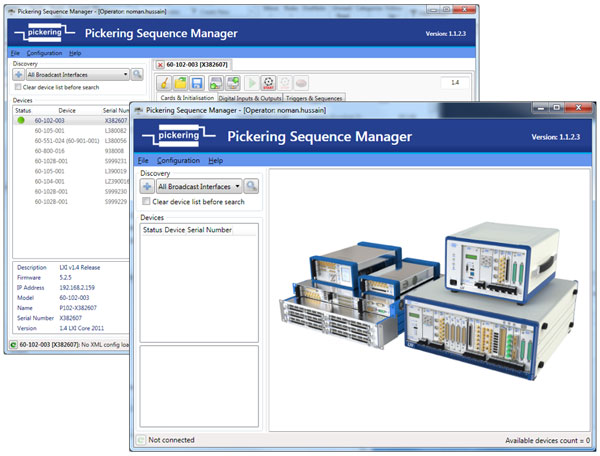
Task: Click the download-from-device icon in back window toolbar
Action: 216,83
